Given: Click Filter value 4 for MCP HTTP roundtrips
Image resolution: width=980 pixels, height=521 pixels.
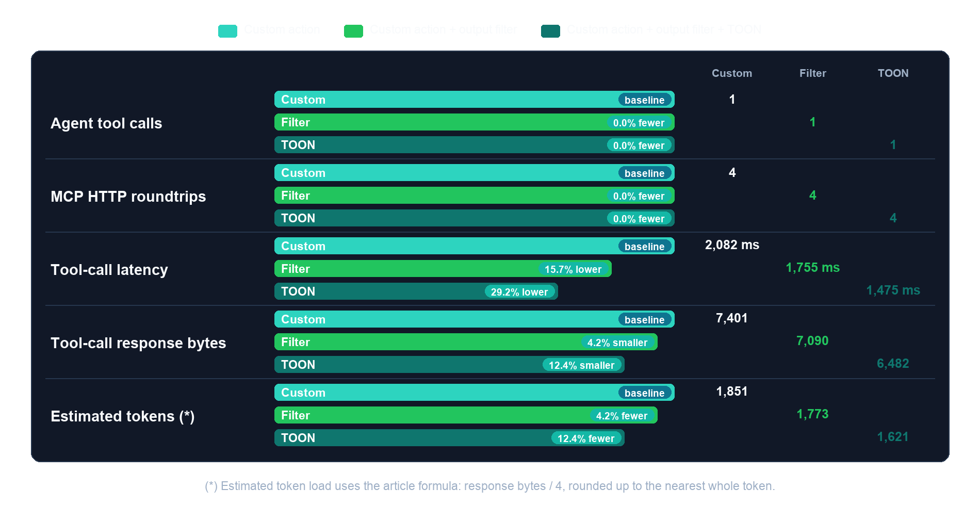Looking at the screenshot, I should (x=813, y=196).
